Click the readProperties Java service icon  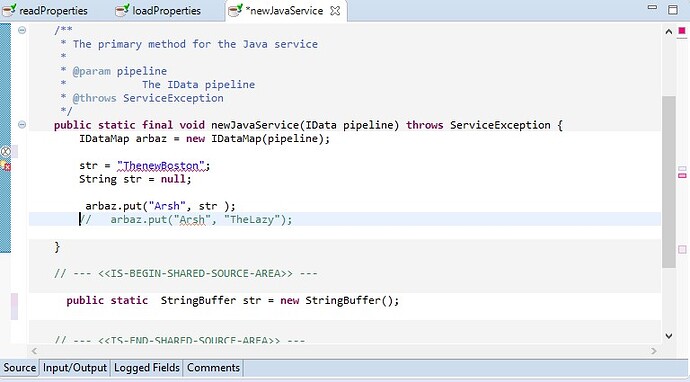click(9, 10)
